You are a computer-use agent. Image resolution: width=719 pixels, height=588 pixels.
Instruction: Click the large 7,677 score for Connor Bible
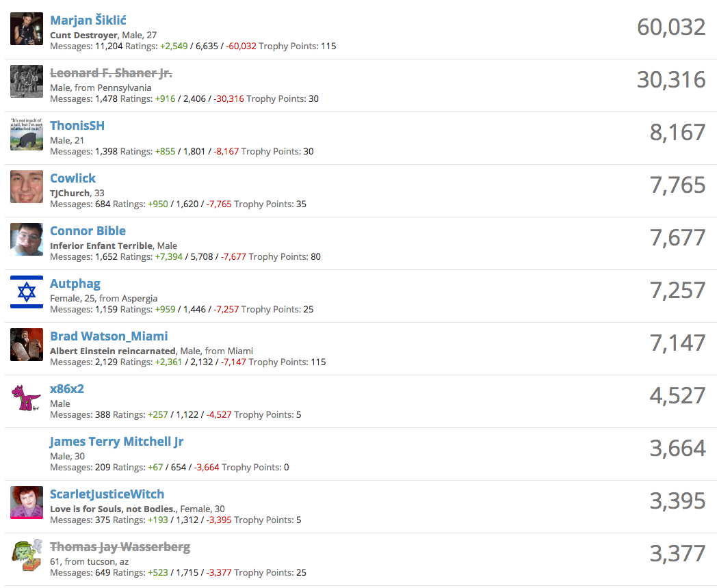[x=678, y=239]
